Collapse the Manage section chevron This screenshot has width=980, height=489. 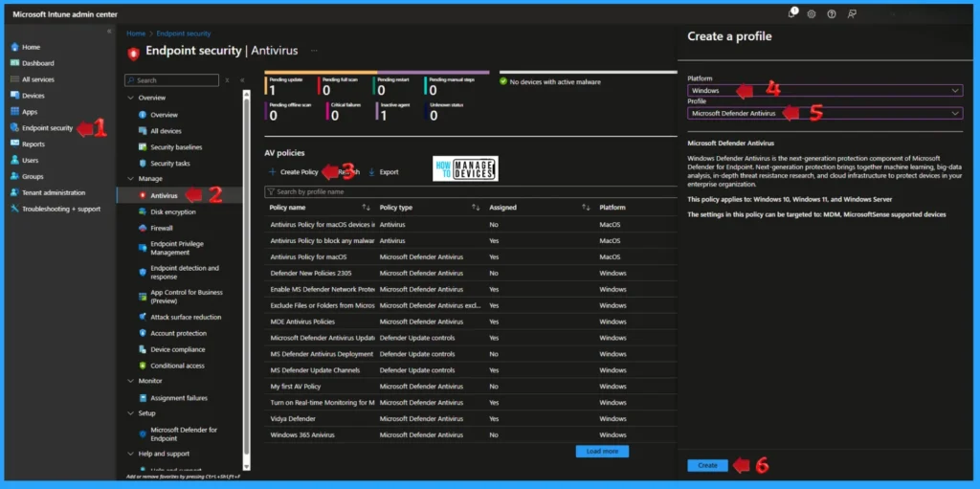pyautogui.click(x=130, y=179)
